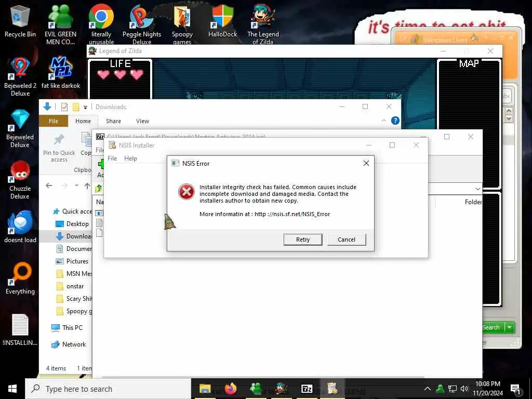Open the !INSTALLIN text file icon
The width and height of the screenshot is (532, 399).
(x=20, y=330)
